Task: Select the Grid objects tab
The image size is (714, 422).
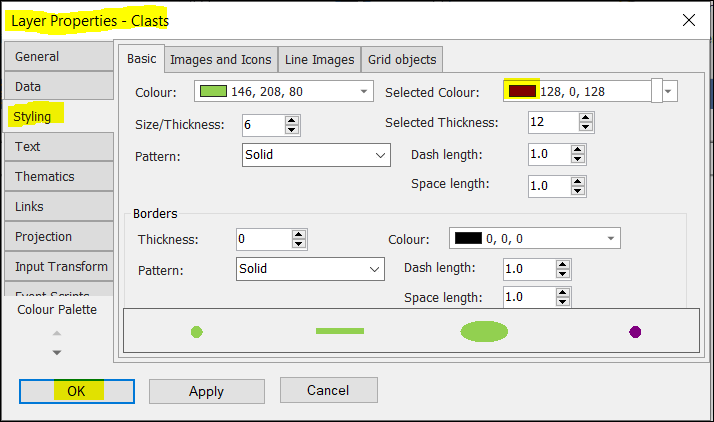Action: 400,60
